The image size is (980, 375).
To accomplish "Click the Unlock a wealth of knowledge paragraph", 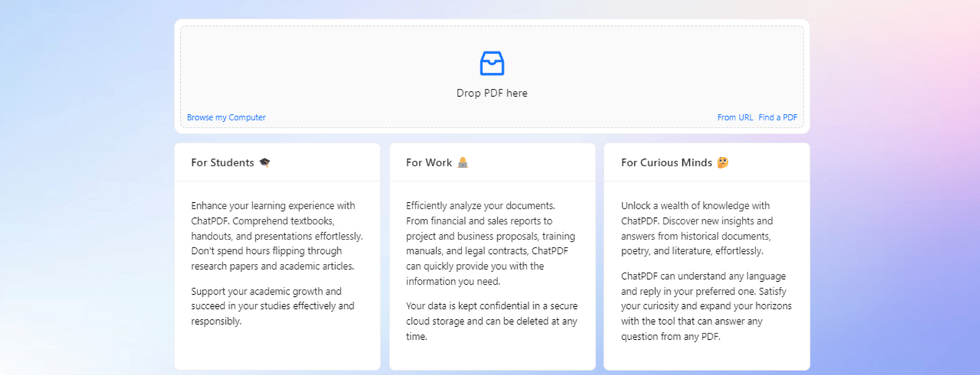I will [697, 229].
